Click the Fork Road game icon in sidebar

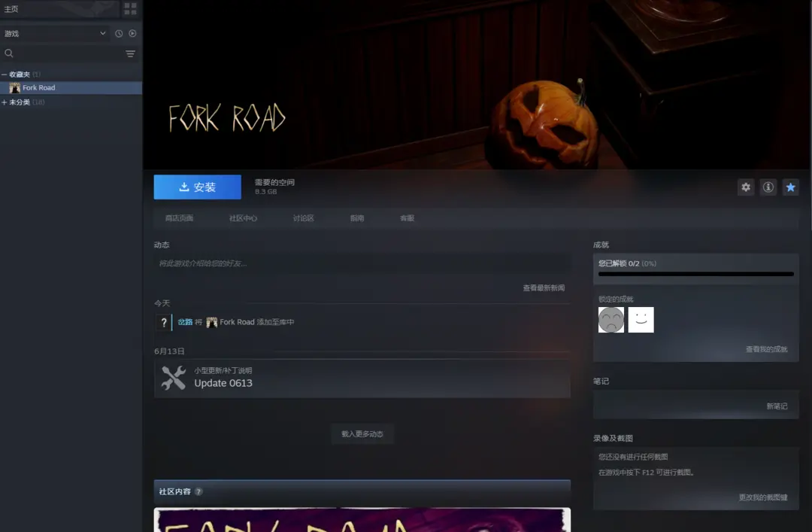(15, 87)
